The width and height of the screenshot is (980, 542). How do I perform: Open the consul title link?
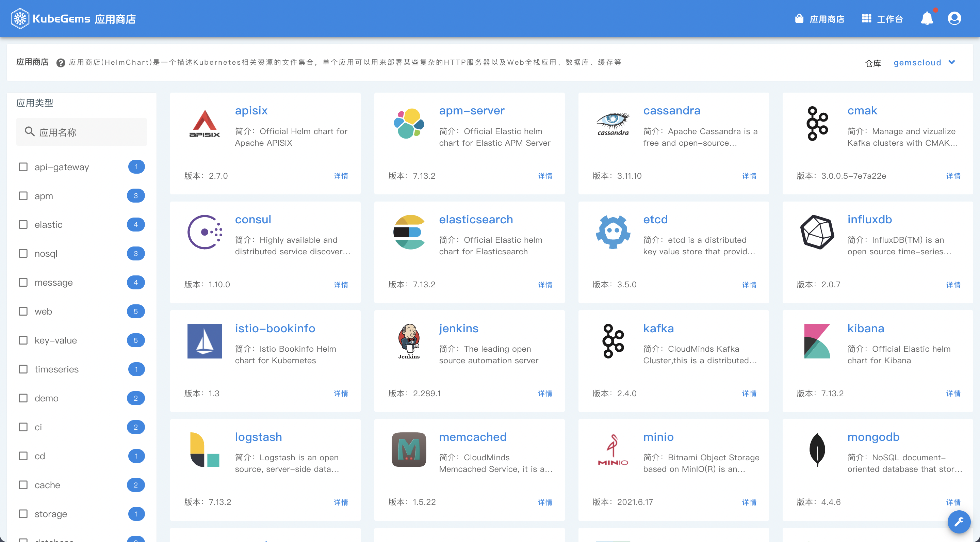pos(253,219)
